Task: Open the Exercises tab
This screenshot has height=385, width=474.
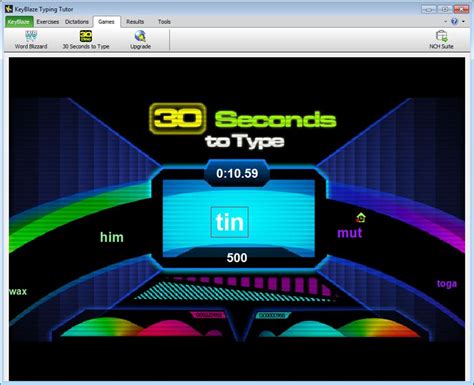Action: (48, 22)
